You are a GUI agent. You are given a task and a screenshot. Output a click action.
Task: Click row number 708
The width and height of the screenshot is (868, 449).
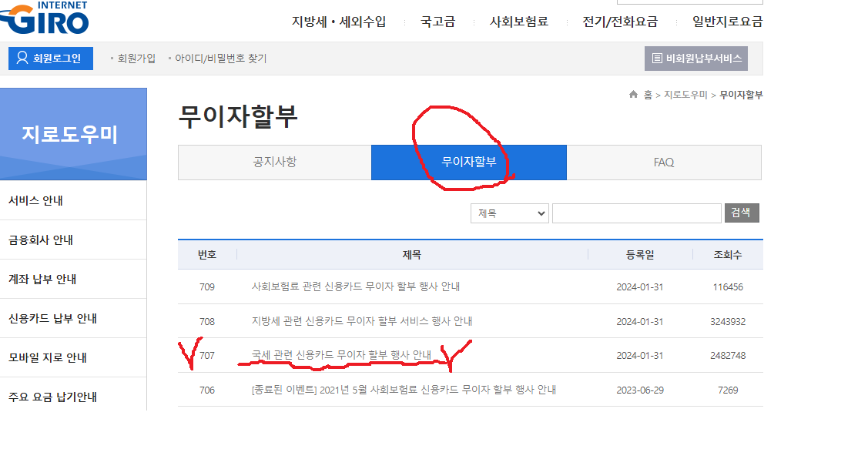pyautogui.click(x=207, y=321)
